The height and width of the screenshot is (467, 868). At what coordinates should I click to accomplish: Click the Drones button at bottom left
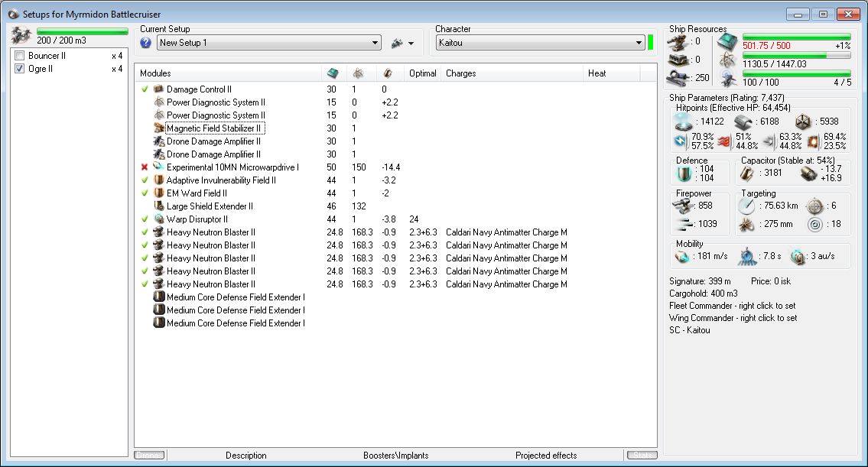pos(149,456)
